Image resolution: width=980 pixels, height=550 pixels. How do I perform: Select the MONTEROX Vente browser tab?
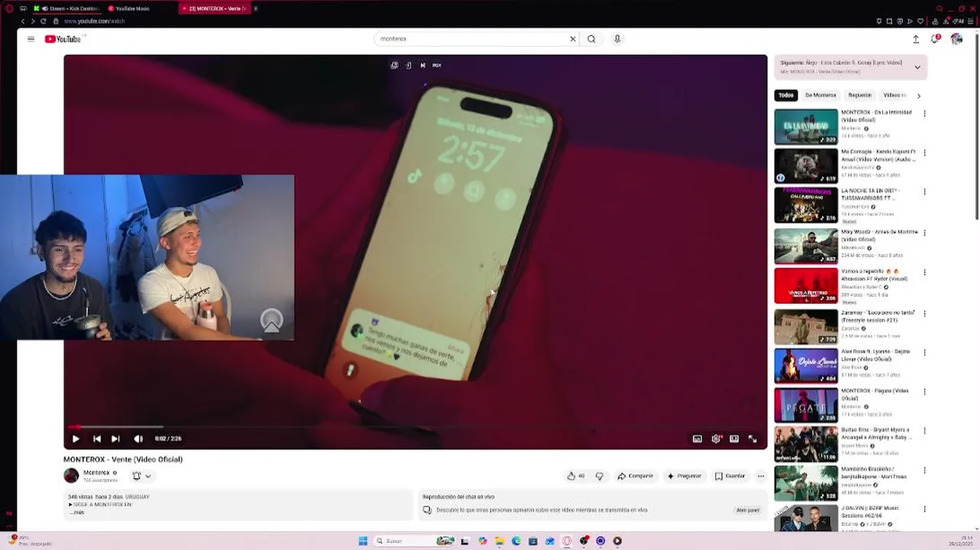pos(214,8)
